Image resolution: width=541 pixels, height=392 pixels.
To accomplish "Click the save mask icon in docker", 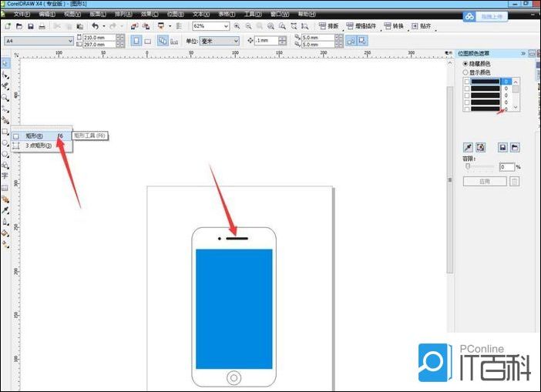I will click(502, 147).
